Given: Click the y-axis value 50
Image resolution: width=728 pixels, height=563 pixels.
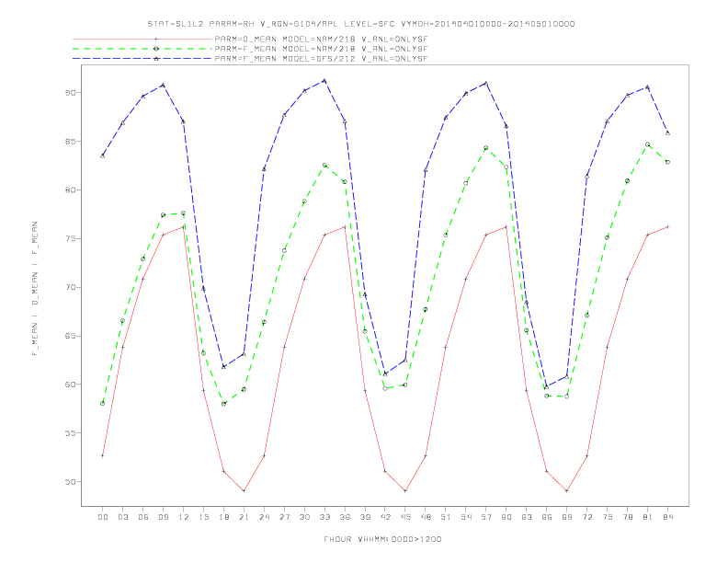Looking at the screenshot, I should coord(70,482).
